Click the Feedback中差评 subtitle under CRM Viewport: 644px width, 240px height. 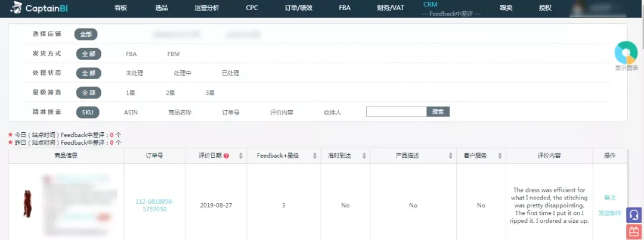[x=451, y=14]
